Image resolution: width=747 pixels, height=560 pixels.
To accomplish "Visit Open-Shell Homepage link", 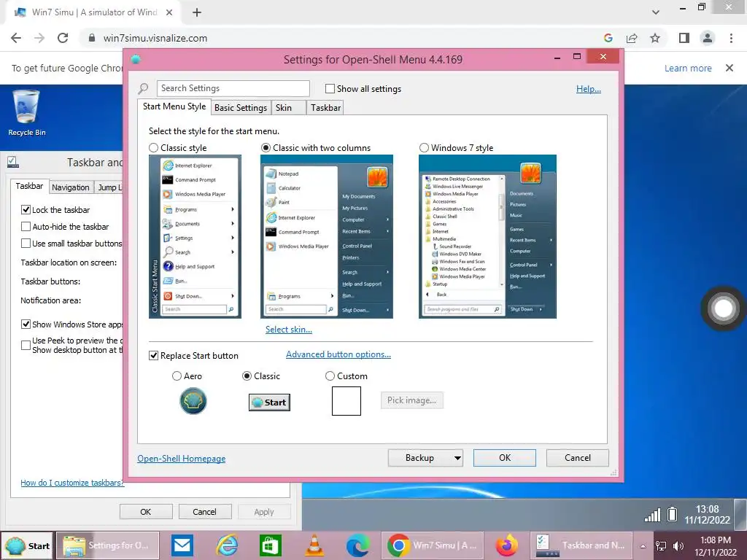I will click(x=182, y=459).
